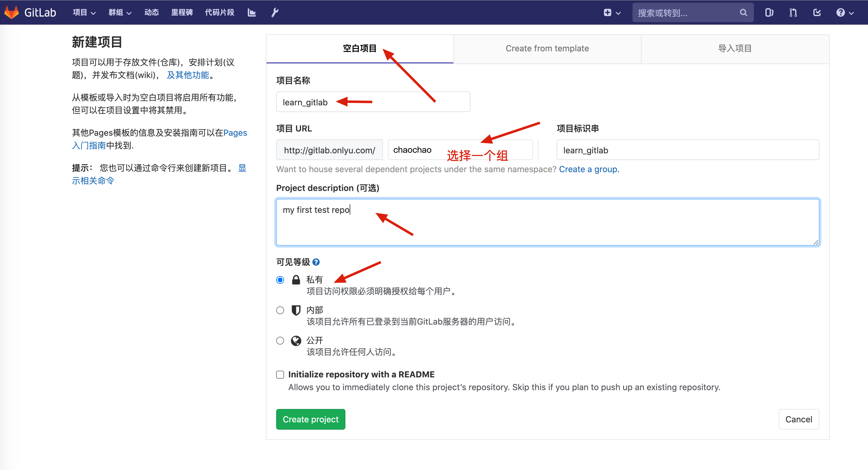The height and width of the screenshot is (470, 868).
Task: Open the 里程碑 milestones menu item
Action: [x=182, y=12]
